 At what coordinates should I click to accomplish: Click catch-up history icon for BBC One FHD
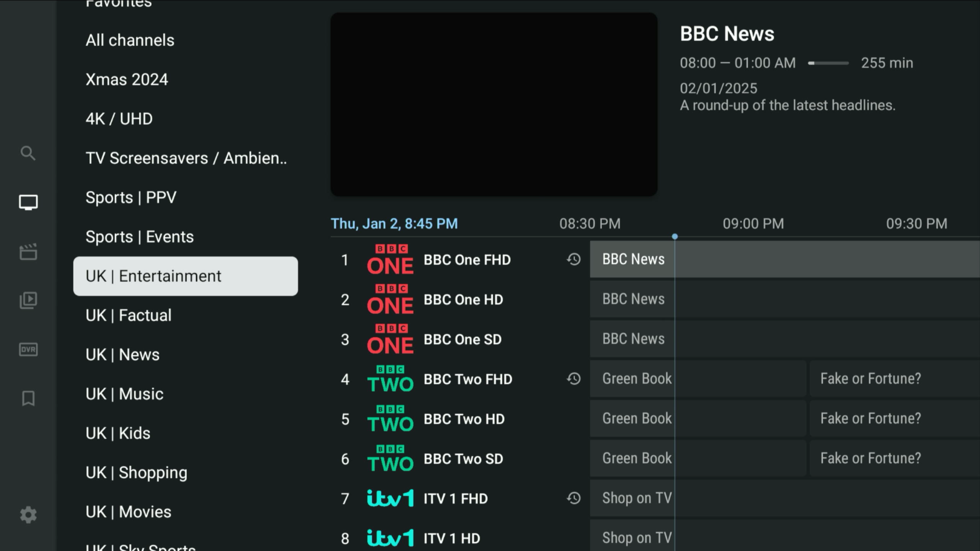click(x=574, y=260)
